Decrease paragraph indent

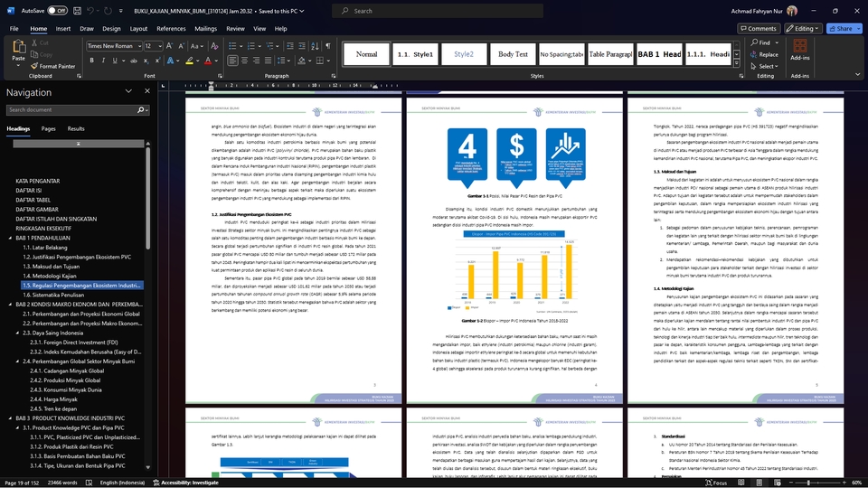(x=290, y=46)
